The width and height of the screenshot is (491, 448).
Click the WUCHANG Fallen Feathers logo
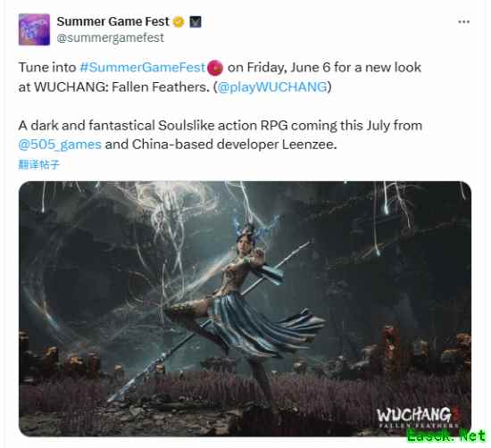[418, 418]
